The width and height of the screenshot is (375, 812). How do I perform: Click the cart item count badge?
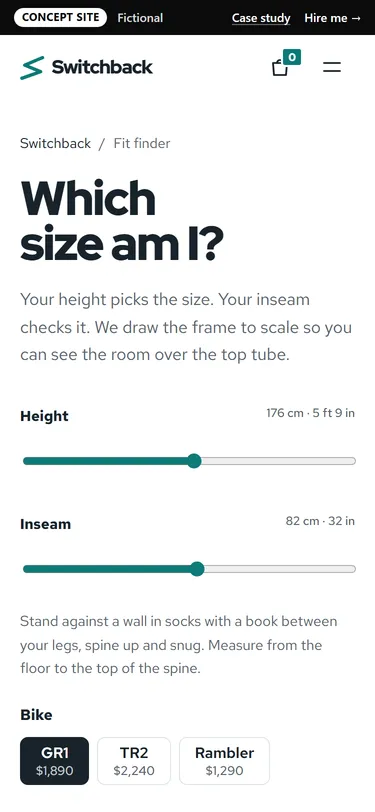[292, 57]
